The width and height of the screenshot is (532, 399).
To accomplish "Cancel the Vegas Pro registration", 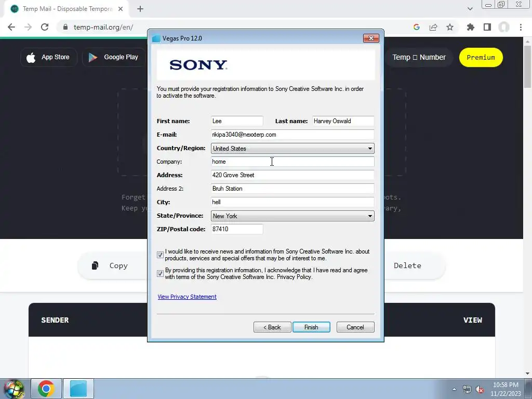I will (355, 327).
